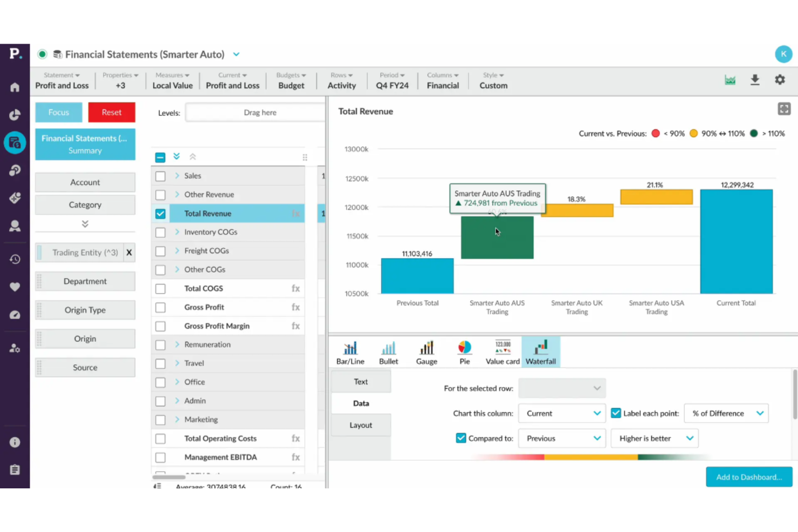Click the red Reset button
Screen dimensions: 798x532
pos(112,112)
